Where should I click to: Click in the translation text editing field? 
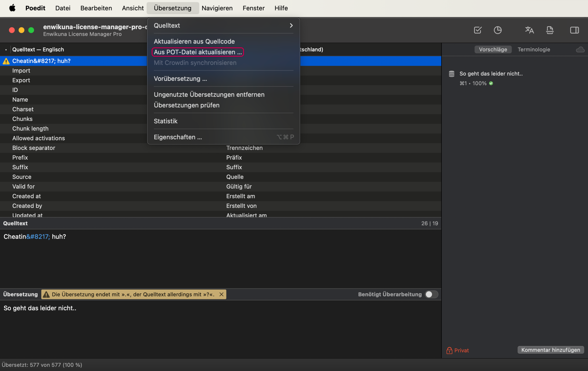point(221,329)
